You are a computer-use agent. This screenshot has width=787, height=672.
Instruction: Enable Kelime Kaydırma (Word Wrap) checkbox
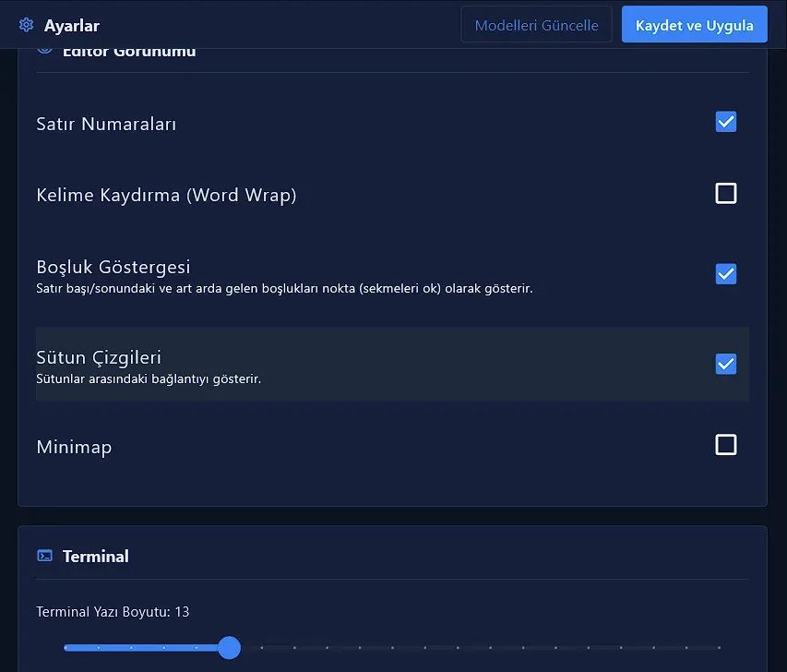(726, 193)
